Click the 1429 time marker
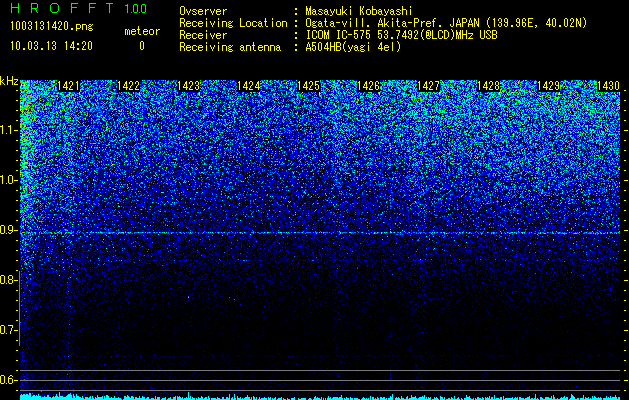 tap(548, 86)
